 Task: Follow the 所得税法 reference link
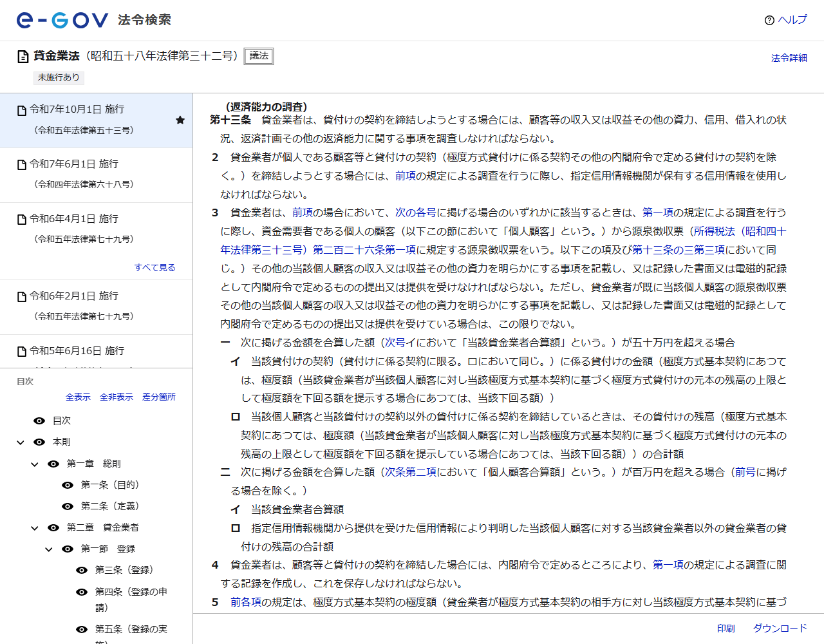coord(714,231)
